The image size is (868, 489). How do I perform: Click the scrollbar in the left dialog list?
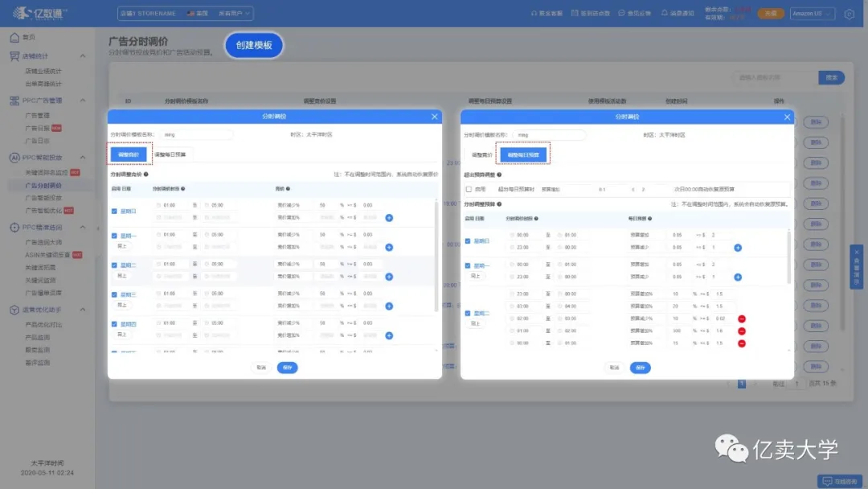pyautogui.click(x=436, y=255)
